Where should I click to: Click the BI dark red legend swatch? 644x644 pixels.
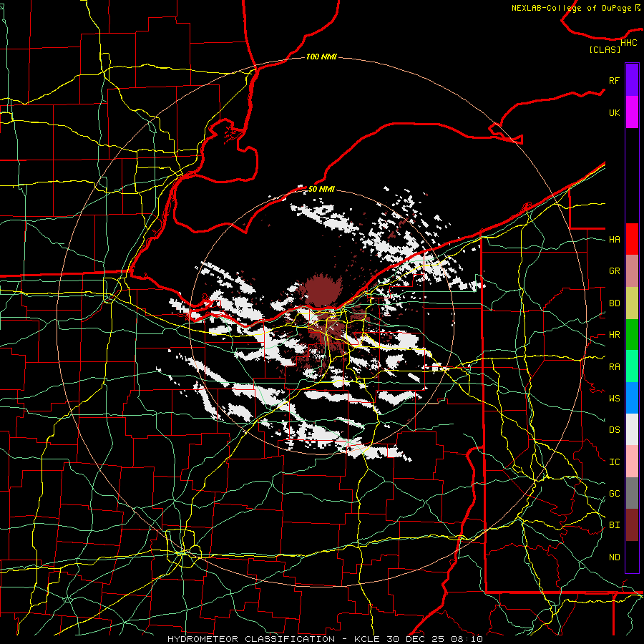[632, 525]
